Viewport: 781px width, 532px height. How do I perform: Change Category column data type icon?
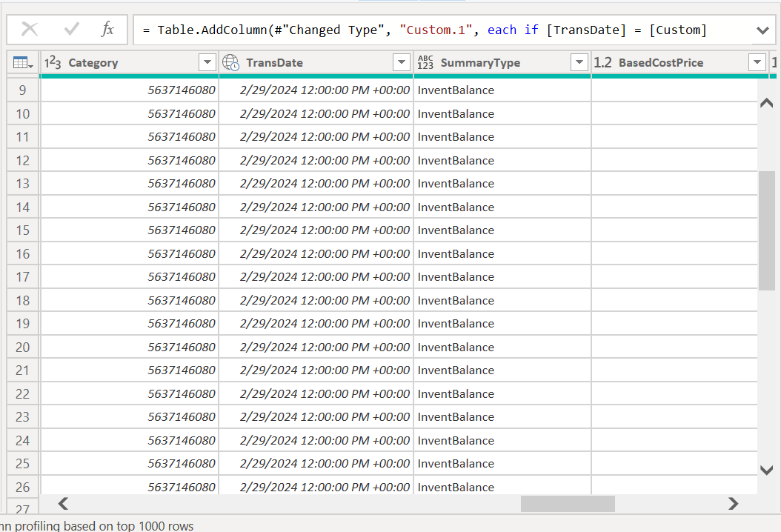tap(53, 63)
